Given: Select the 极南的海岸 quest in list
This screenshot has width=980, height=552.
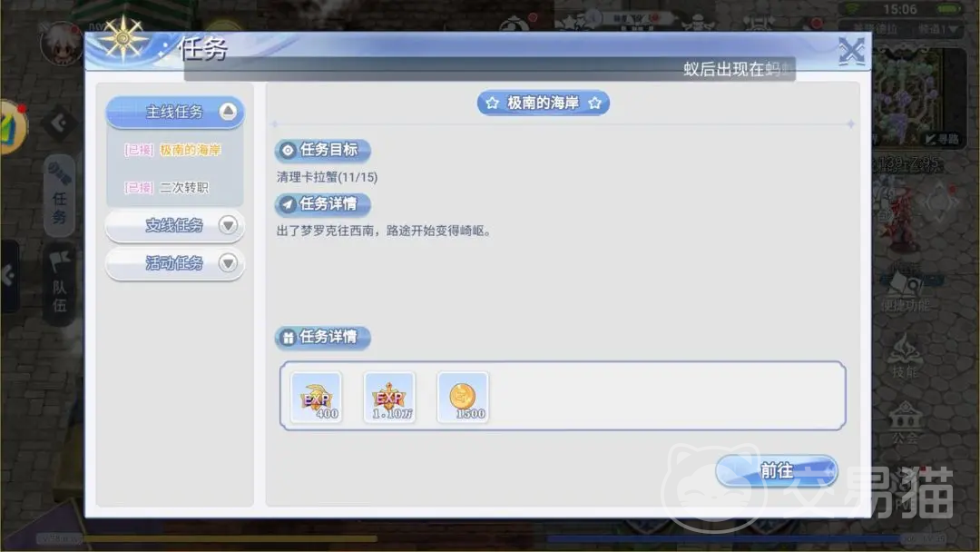Looking at the screenshot, I should tap(173, 150).
